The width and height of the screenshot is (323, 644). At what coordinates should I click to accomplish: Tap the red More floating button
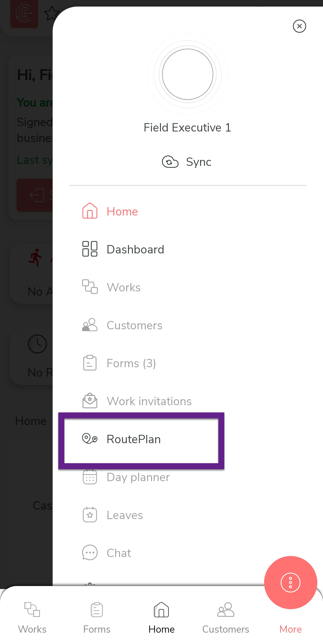click(x=290, y=582)
